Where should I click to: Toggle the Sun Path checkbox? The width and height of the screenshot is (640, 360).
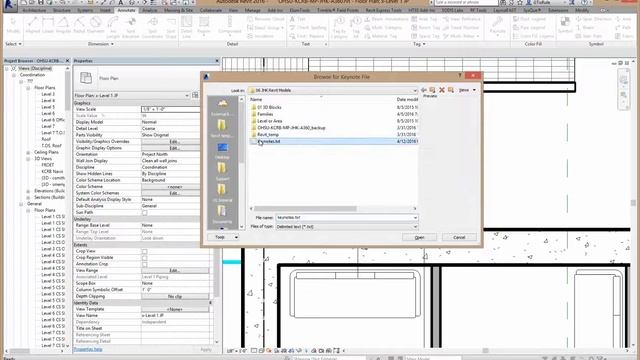144,213
